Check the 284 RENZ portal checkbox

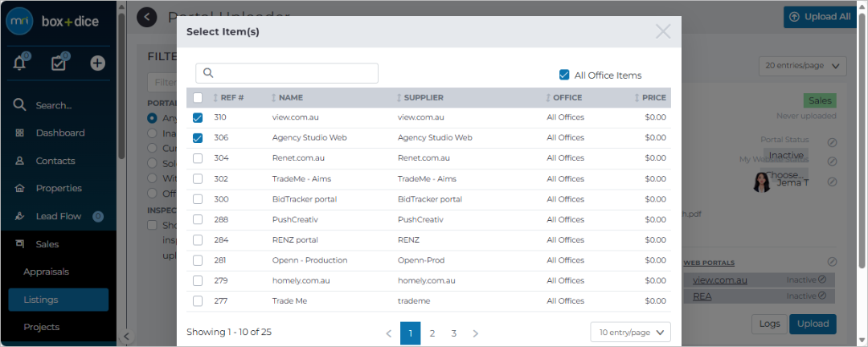click(x=198, y=240)
